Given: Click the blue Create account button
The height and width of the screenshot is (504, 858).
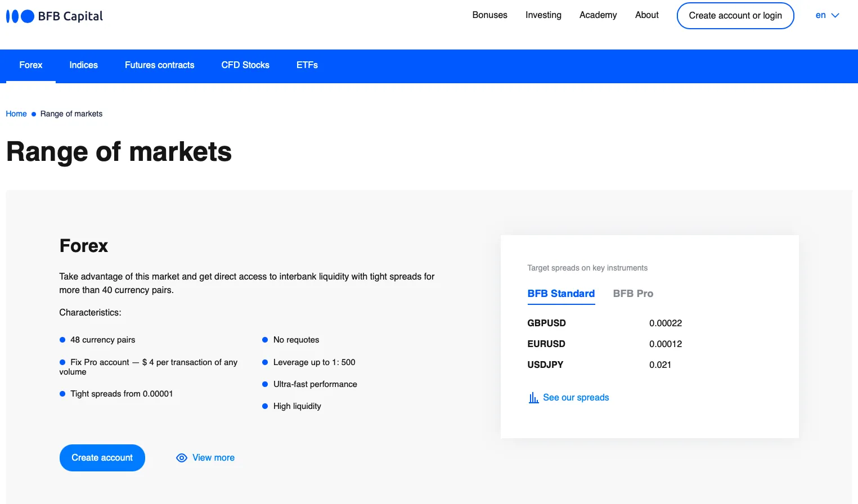Looking at the screenshot, I should [102, 458].
